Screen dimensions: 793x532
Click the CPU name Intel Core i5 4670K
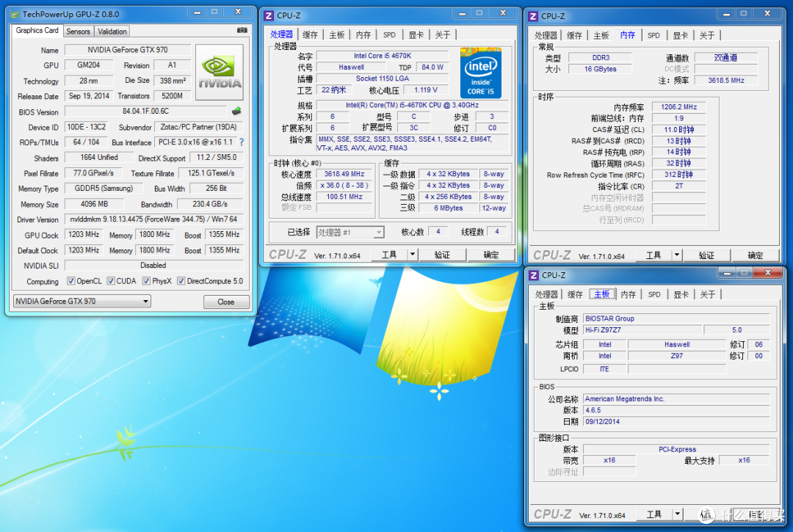point(383,56)
